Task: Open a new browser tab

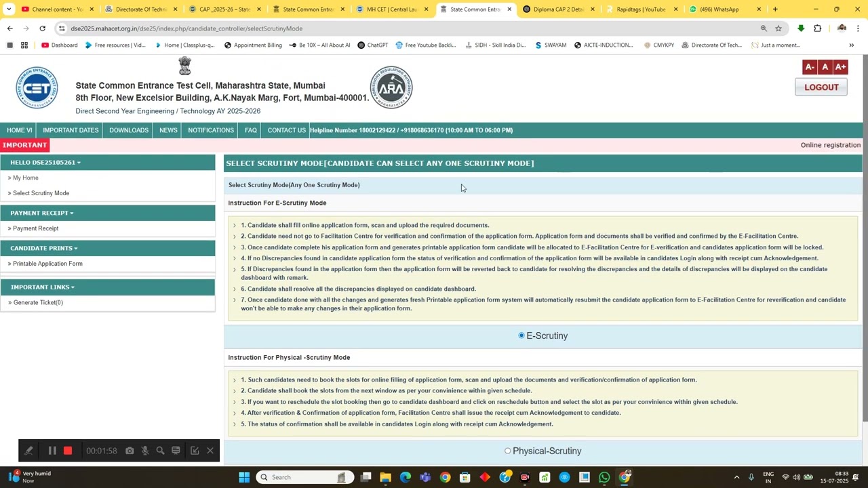Action: point(775,9)
